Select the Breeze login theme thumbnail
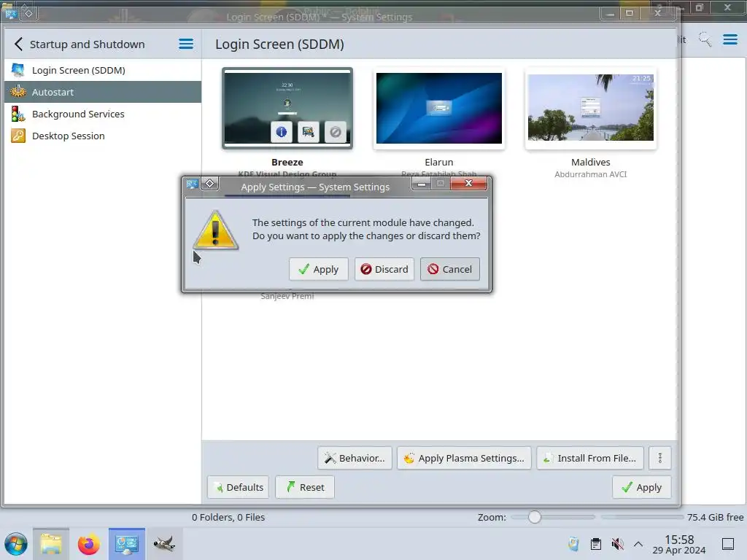The height and width of the screenshot is (560, 747). 287,108
